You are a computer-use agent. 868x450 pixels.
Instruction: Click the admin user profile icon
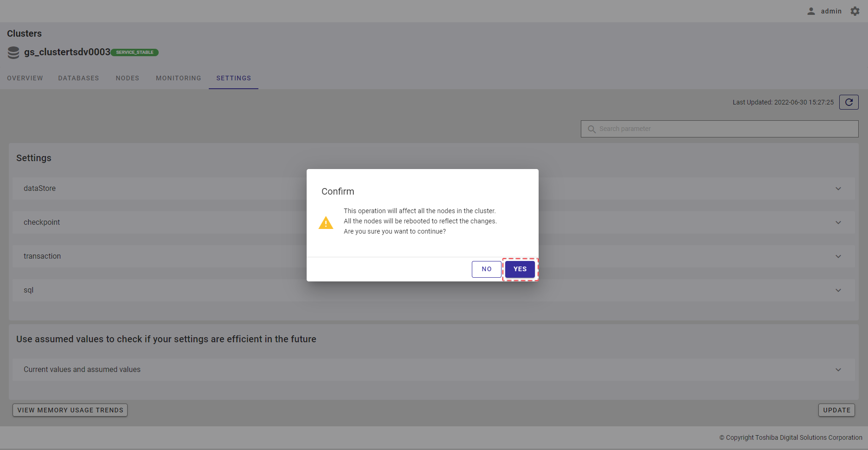(811, 11)
